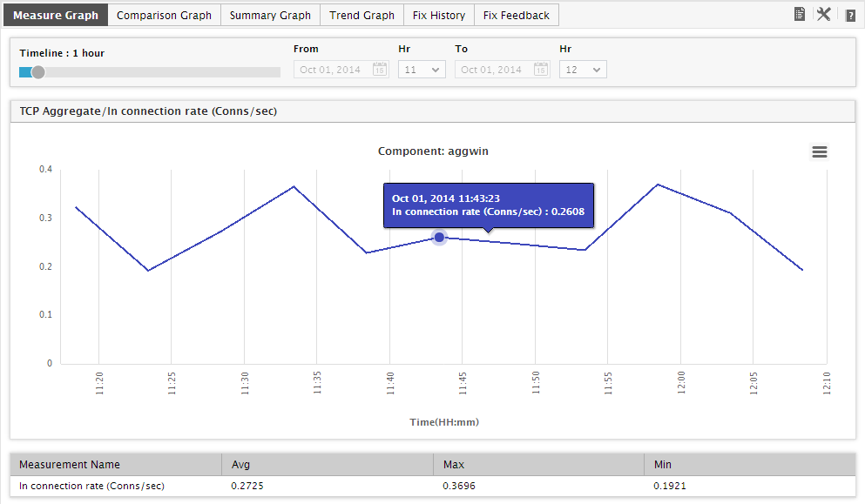Click the Time(HH:mm) axis label

click(x=444, y=422)
